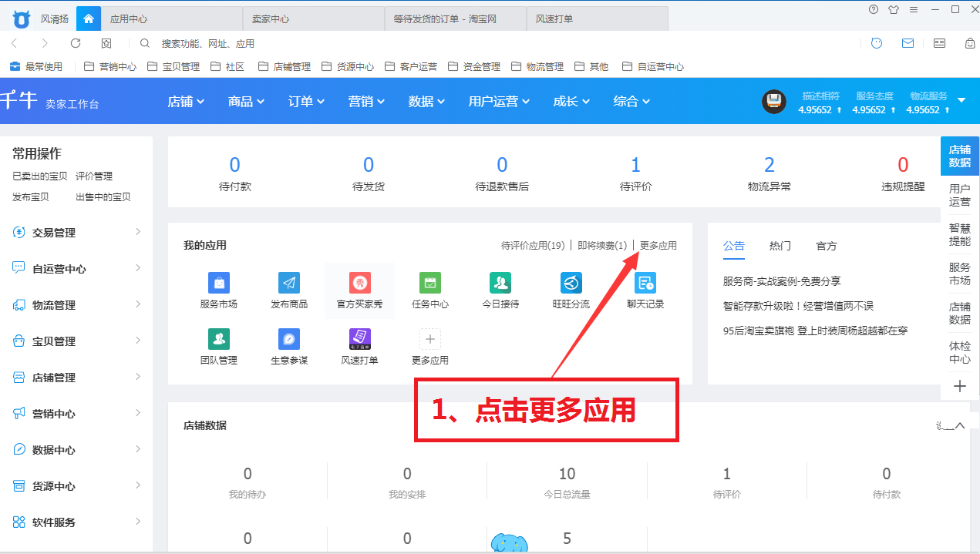
Task: Expand the 物流管理 sidebar section
Action: (x=77, y=305)
